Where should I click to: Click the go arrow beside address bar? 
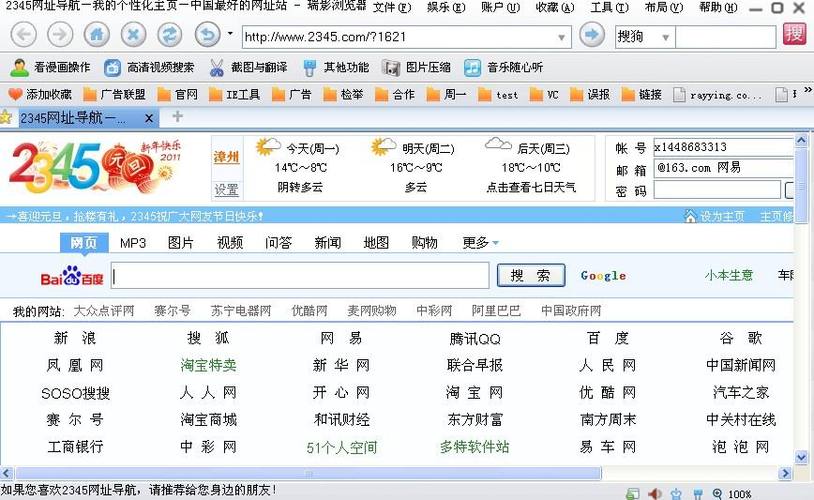592,36
